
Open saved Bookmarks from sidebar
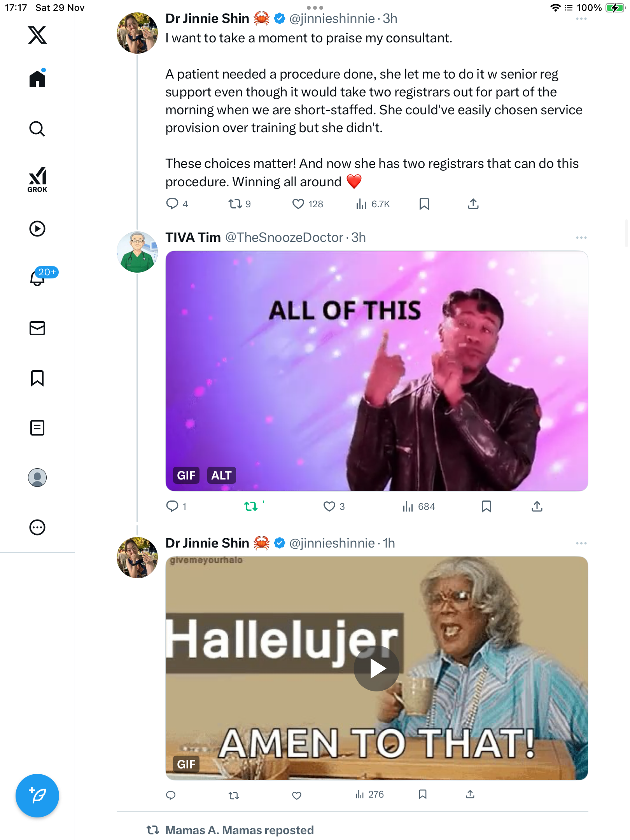pyautogui.click(x=37, y=378)
